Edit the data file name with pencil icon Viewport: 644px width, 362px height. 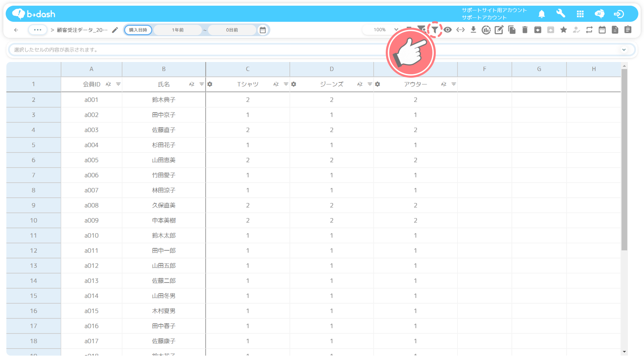click(x=115, y=30)
